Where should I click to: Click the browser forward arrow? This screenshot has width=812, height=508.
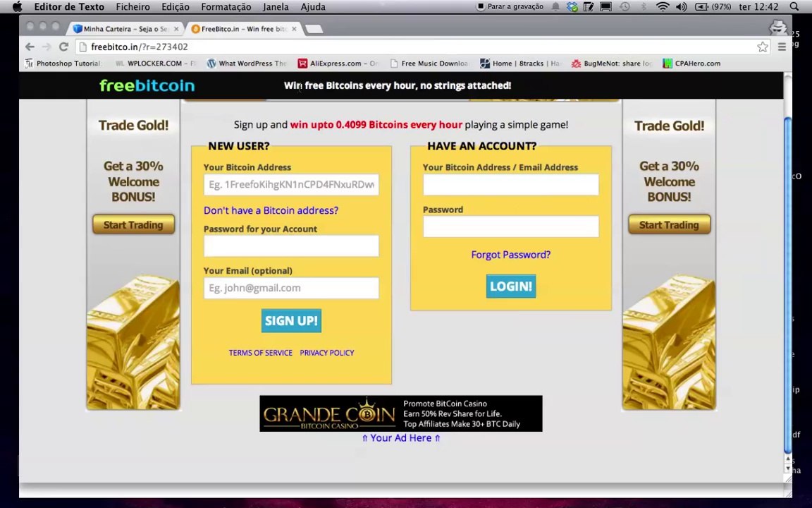click(47, 47)
